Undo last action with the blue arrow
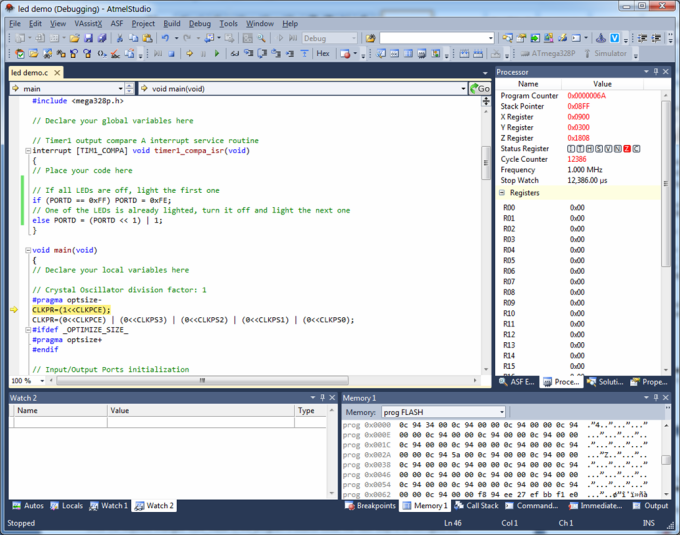 click(165, 38)
